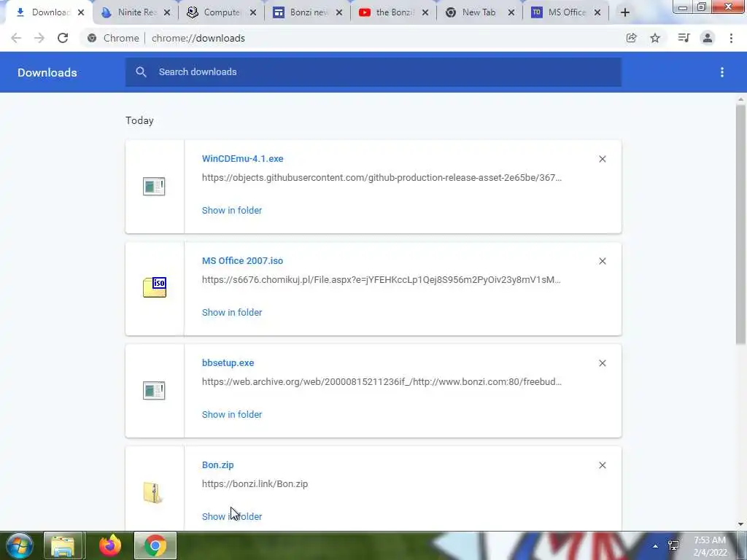
Task: Close the Bonzi new tab
Action: [338, 13]
